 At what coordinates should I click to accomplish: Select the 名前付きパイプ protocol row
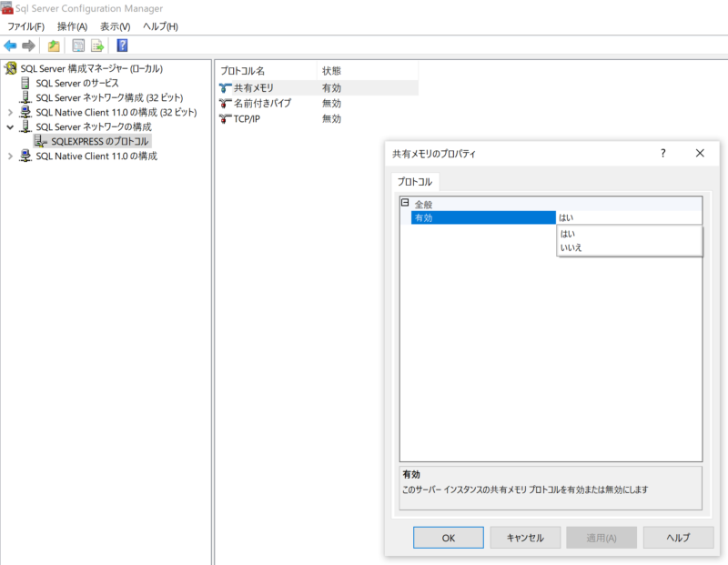(264, 104)
